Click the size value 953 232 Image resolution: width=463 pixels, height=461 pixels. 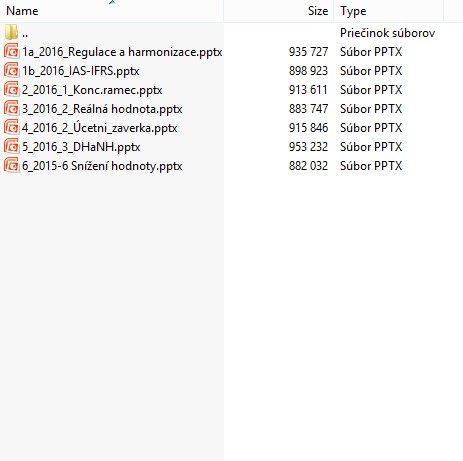click(308, 147)
